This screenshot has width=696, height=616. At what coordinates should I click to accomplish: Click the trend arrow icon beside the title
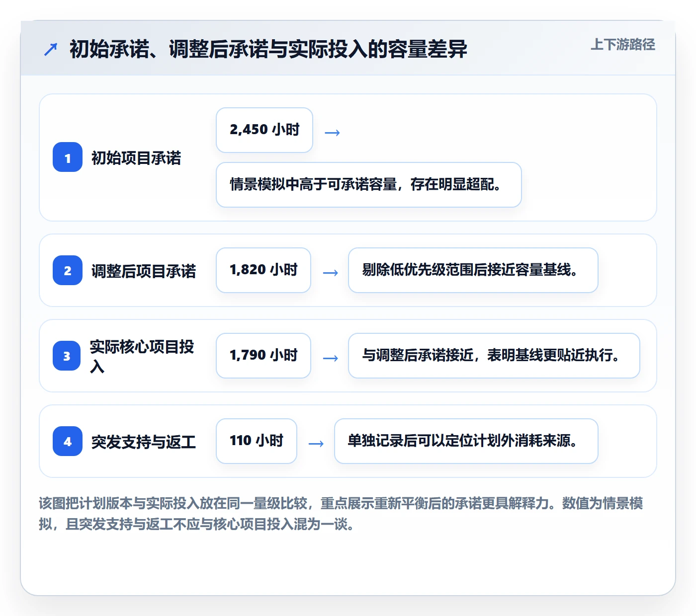tap(51, 49)
